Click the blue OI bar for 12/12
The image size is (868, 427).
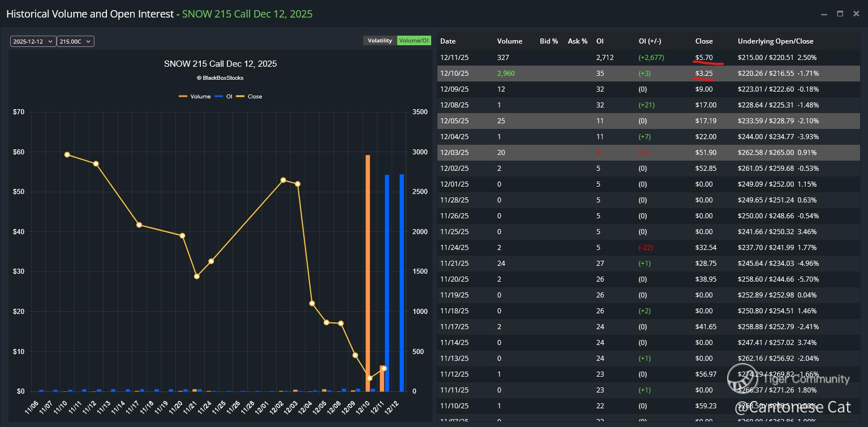(402, 283)
